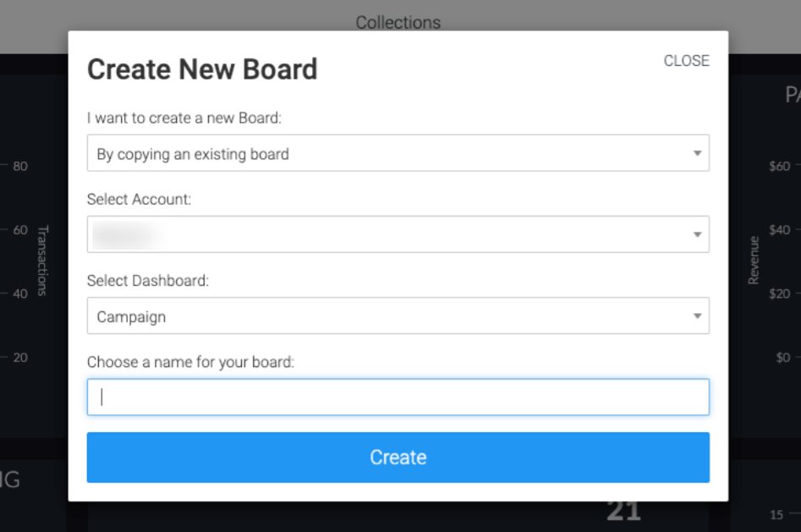Click the caret arrow on board creation method field

(697, 153)
